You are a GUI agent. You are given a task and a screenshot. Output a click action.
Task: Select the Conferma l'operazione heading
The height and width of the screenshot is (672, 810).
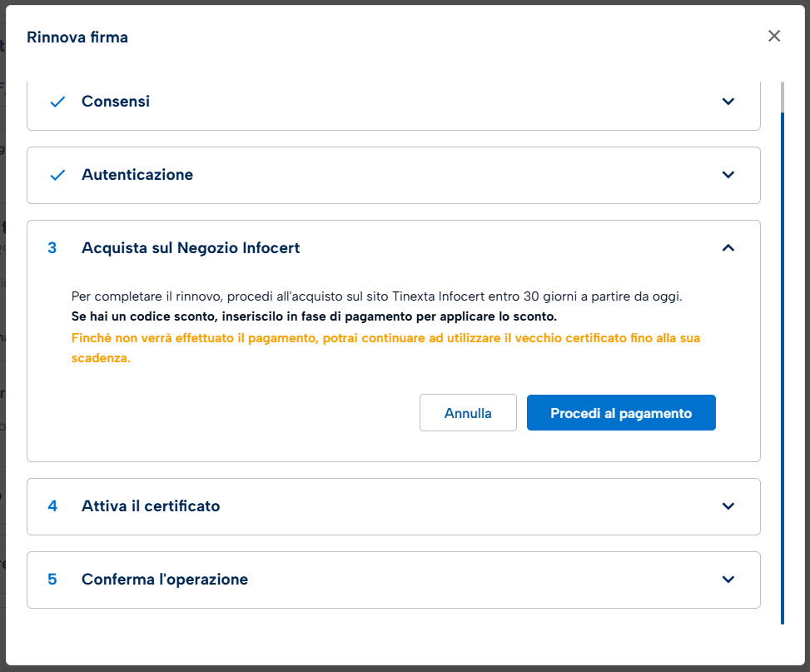(165, 580)
